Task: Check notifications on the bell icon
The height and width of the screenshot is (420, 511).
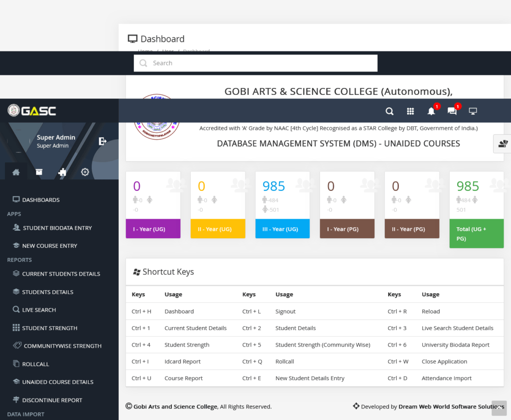Action: [431, 111]
